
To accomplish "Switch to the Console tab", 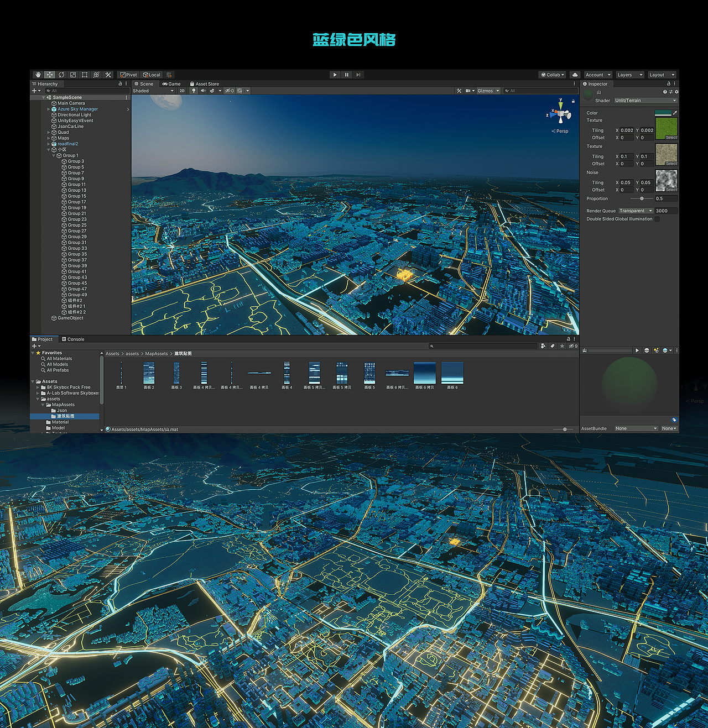I will click(x=73, y=339).
